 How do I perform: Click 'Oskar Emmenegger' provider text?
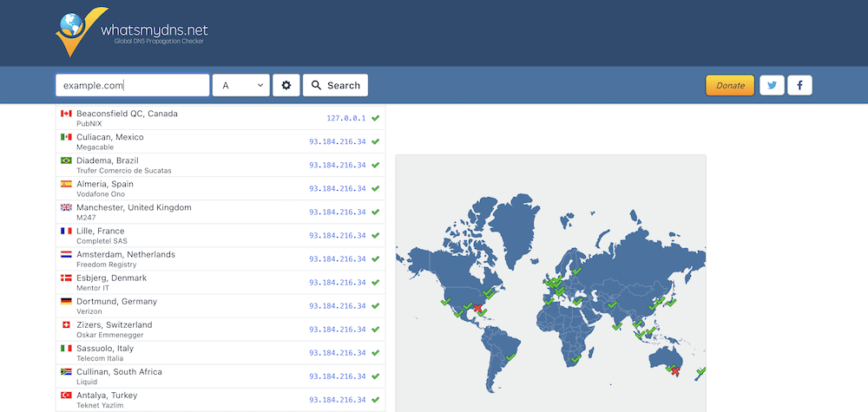[x=110, y=335]
